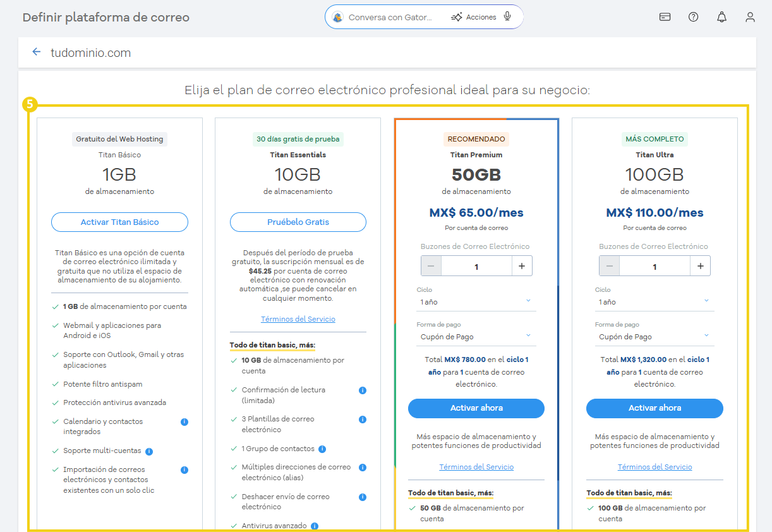Open info tooltip for Soporte multi-cuentas
Screen dimensions: 772x532
pyautogui.click(x=149, y=450)
